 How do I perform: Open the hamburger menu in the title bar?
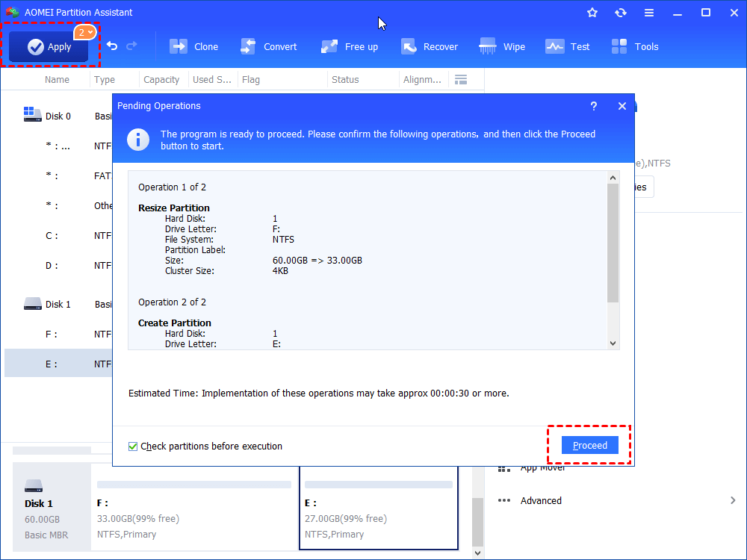(x=649, y=13)
